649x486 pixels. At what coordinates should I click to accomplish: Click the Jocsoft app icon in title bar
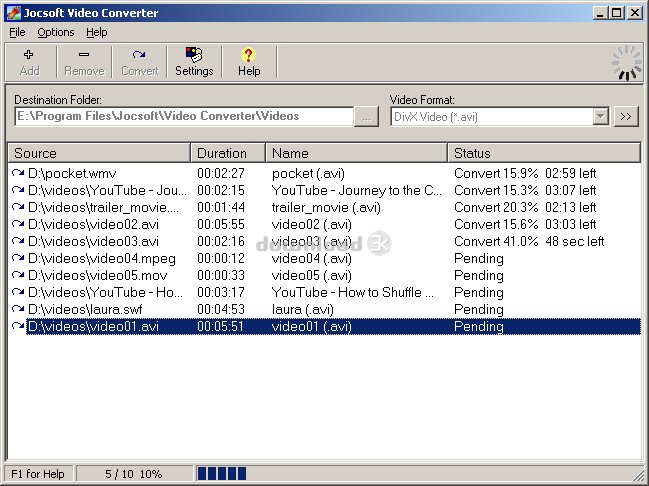13,13
